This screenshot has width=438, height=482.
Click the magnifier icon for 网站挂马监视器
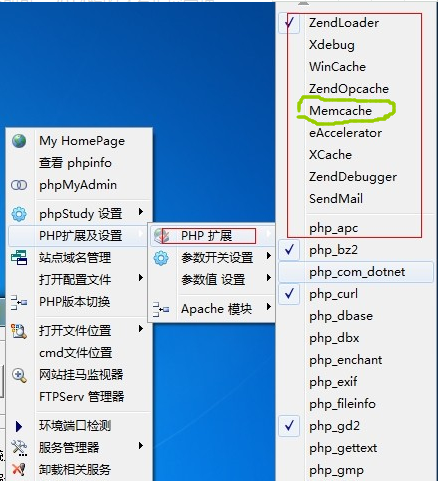pyautogui.click(x=19, y=375)
